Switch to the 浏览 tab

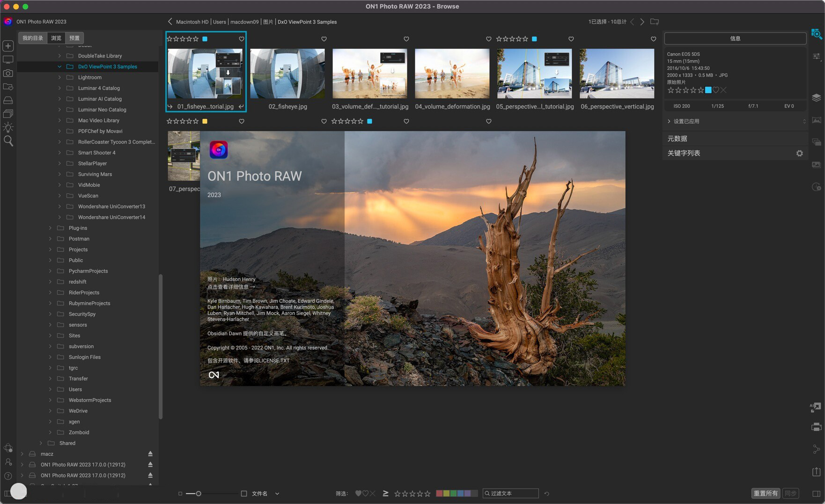coord(56,38)
